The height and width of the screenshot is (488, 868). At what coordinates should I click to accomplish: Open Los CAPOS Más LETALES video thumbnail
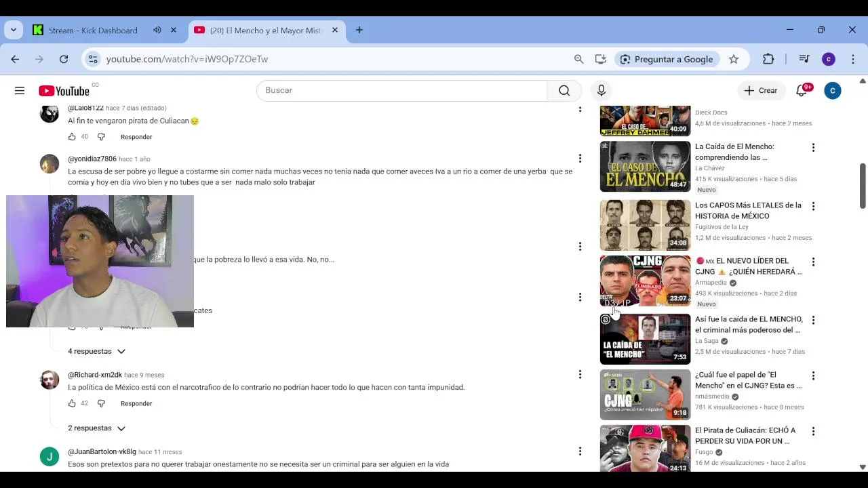click(x=645, y=225)
